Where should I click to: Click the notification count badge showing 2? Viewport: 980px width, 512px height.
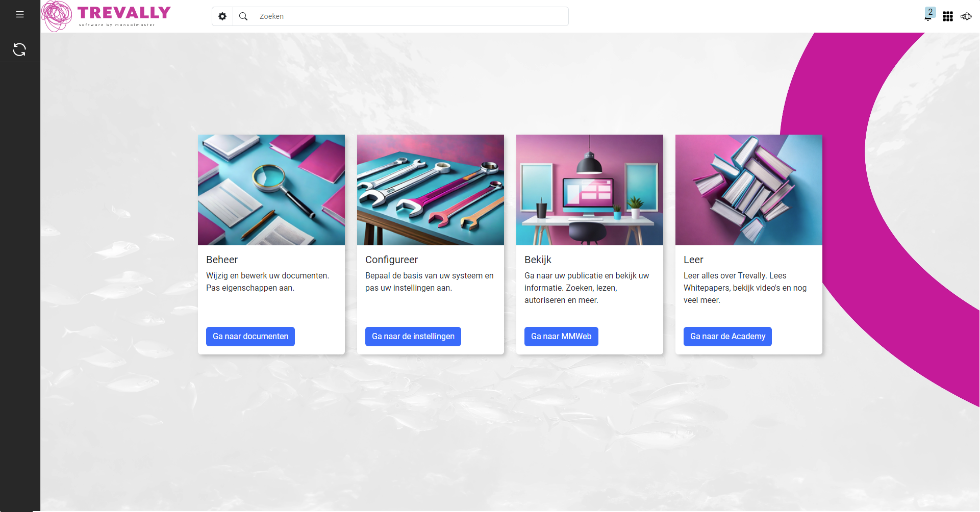tap(931, 12)
